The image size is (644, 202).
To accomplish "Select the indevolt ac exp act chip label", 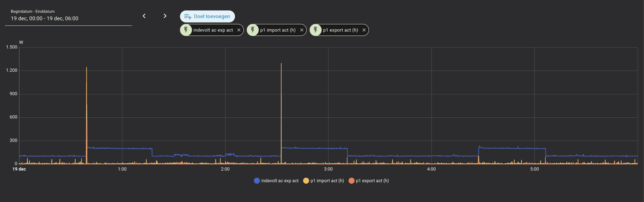I will [x=213, y=30].
